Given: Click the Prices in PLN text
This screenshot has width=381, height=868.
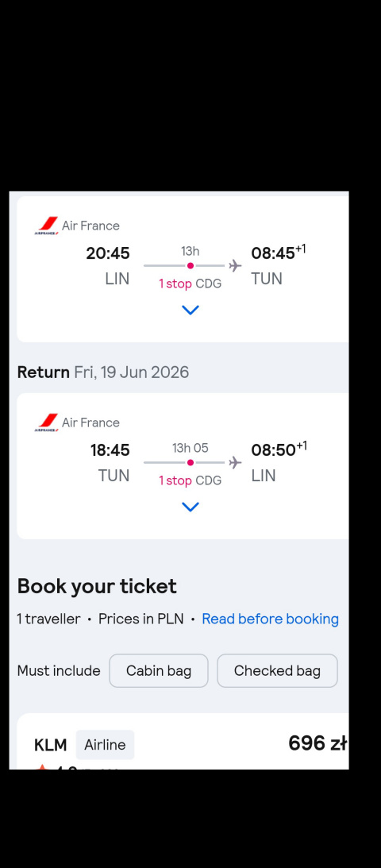Looking at the screenshot, I should coord(141,619).
